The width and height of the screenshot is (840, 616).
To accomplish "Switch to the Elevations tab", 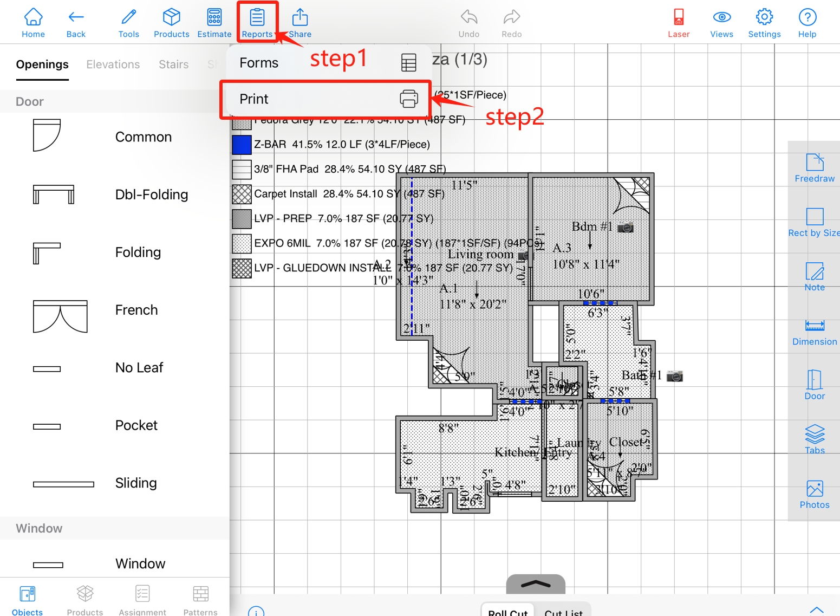I will [113, 64].
